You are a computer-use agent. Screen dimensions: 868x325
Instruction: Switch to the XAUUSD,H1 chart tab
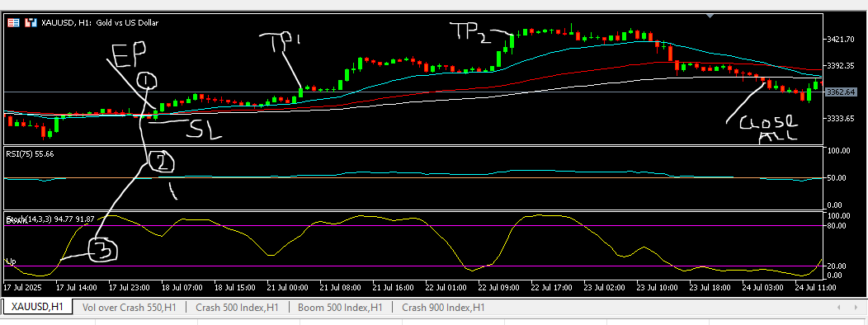click(38, 308)
